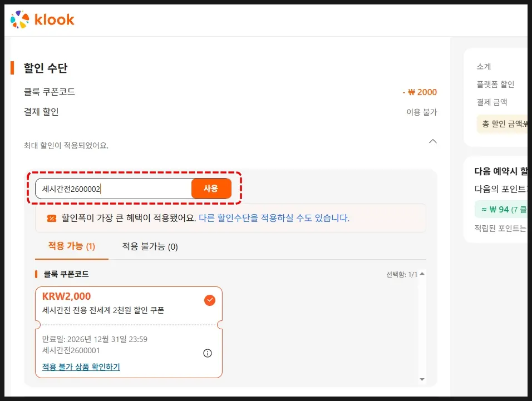This screenshot has width=532, height=401.
Task: Collapse the 클룩 쿠폰코드 list arrow
Action: point(422,274)
